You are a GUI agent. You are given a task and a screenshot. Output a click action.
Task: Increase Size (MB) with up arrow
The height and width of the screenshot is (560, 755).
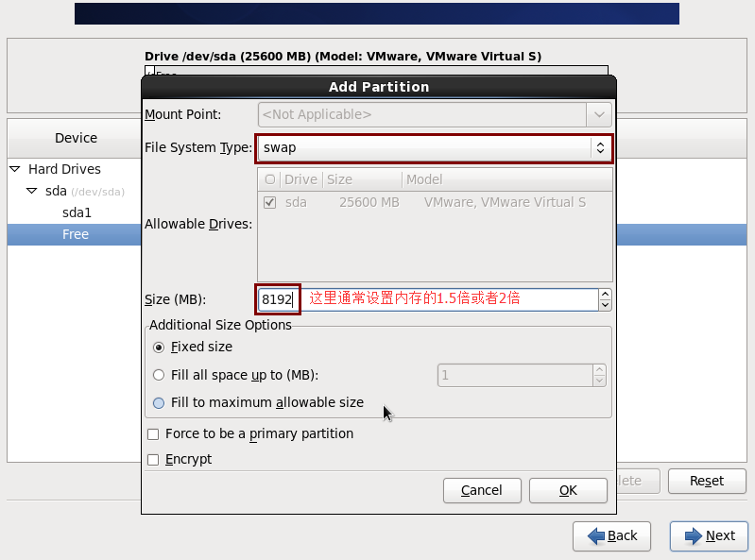[606, 294]
